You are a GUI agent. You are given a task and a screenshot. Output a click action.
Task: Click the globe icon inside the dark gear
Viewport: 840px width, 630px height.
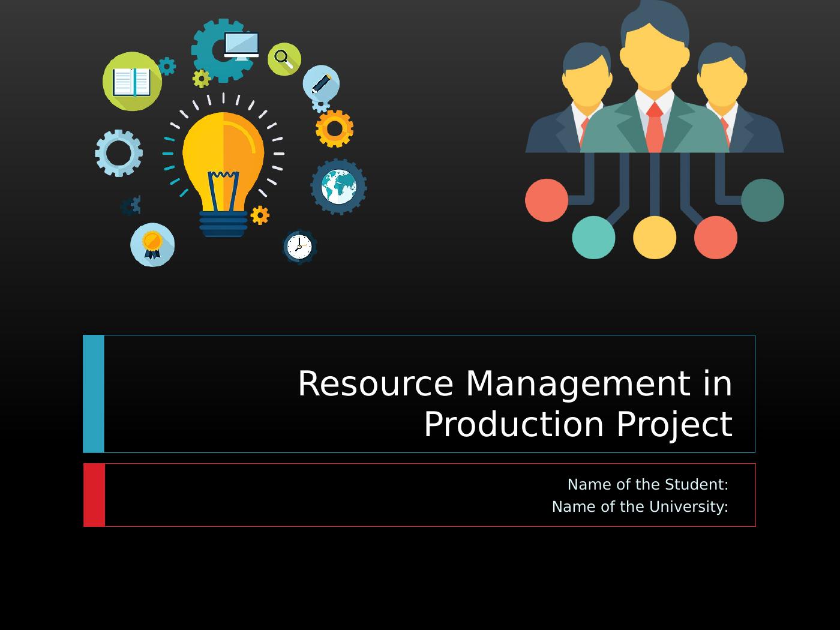point(338,187)
